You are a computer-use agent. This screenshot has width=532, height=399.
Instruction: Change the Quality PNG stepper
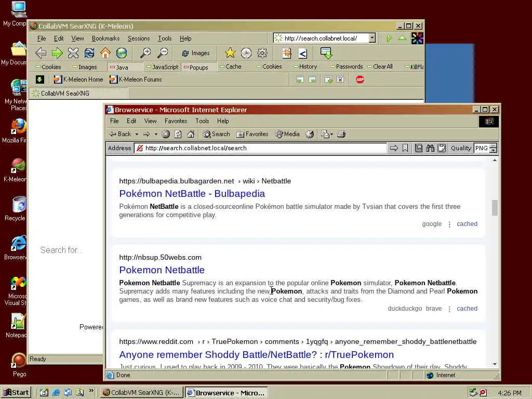494,148
